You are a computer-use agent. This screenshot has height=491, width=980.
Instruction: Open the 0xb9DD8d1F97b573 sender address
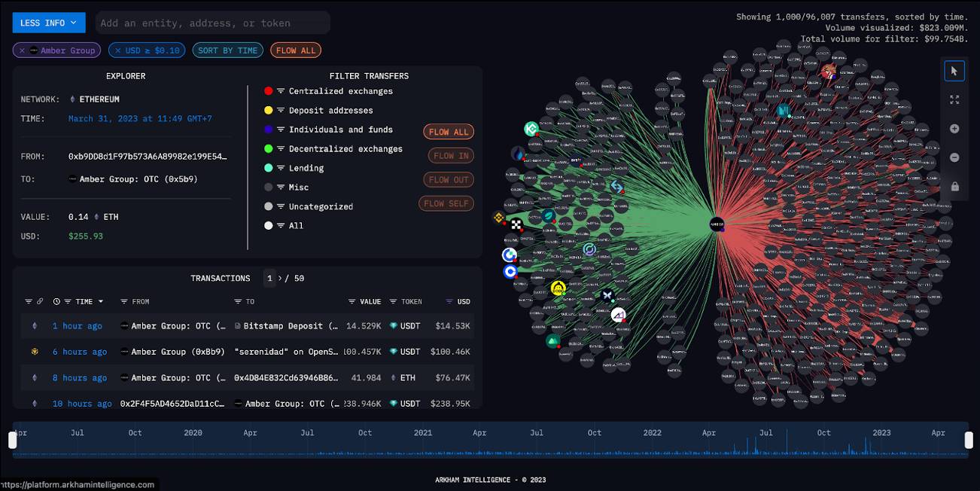click(x=148, y=157)
